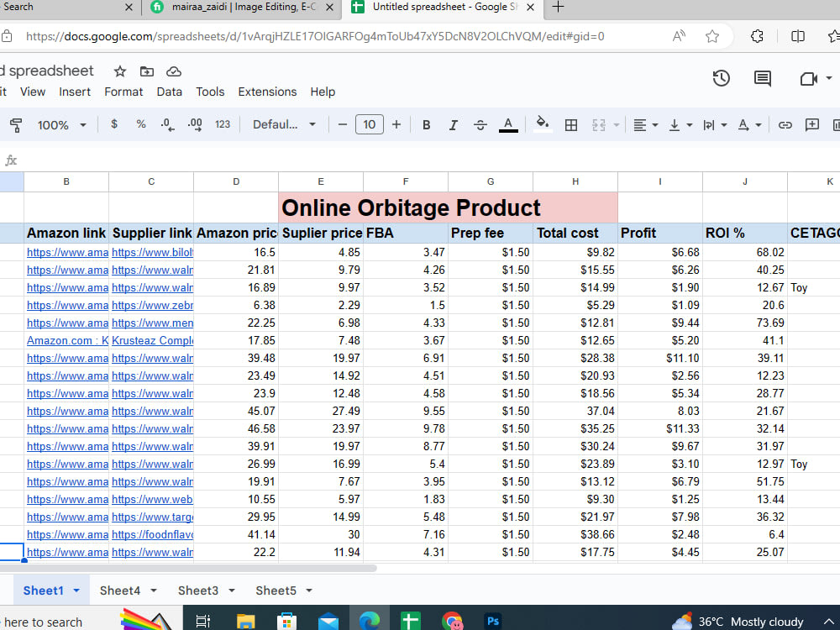Image resolution: width=840 pixels, height=630 pixels.
Task: Select column H header
Action: 575,181
